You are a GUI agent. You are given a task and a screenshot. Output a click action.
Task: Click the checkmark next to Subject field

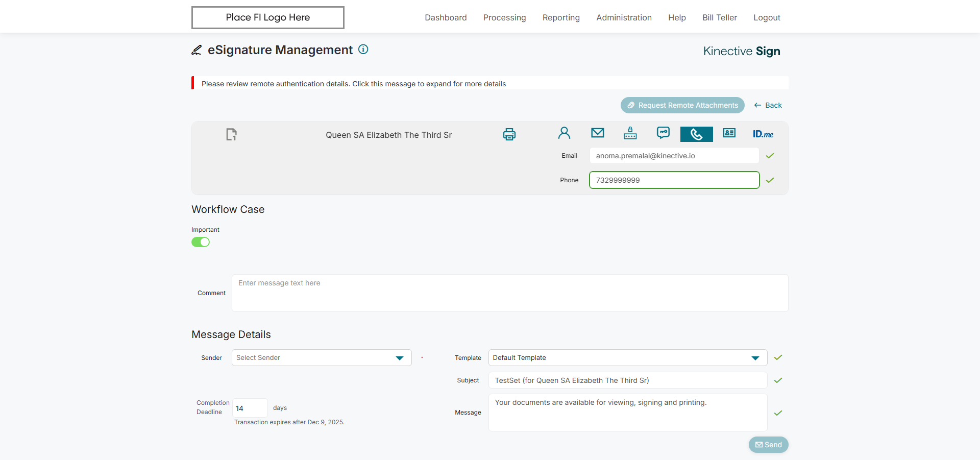(778, 380)
